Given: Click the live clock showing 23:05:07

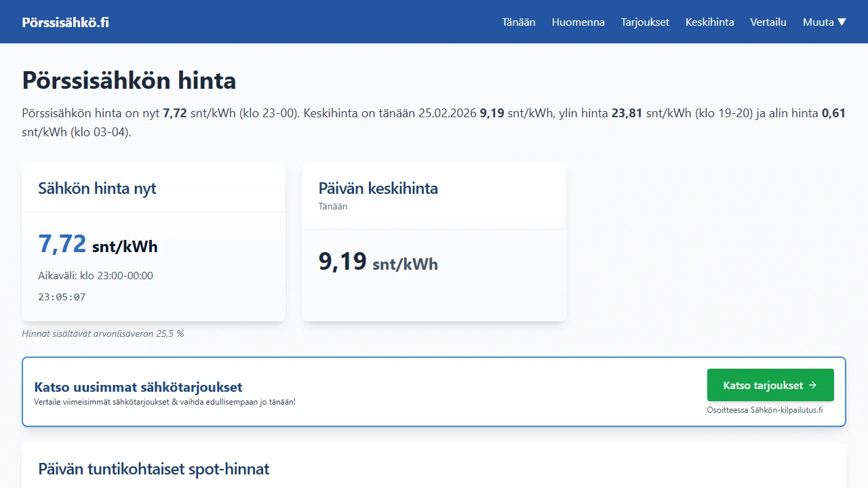Looking at the screenshot, I should coord(61,296).
